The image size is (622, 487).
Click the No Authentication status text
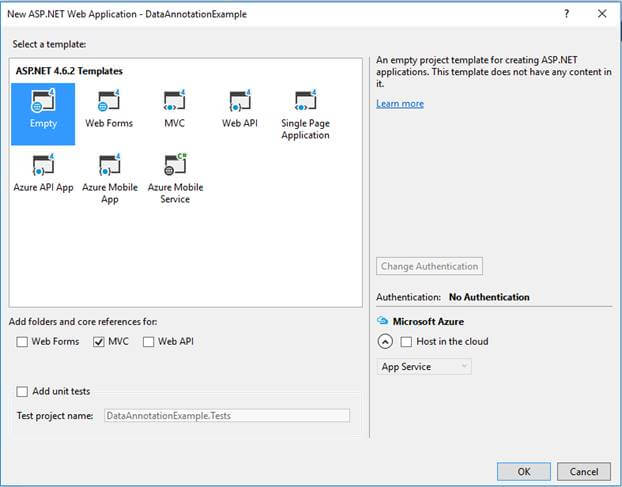[x=489, y=297]
